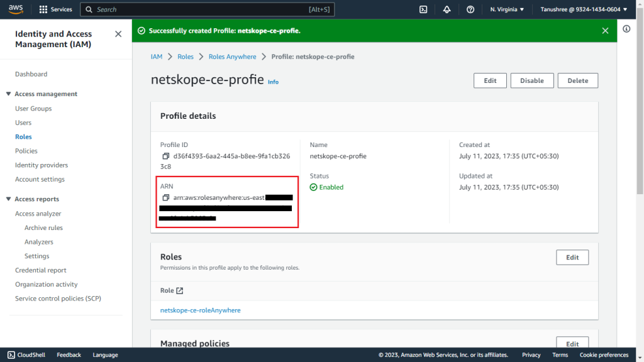Screen dimensions: 644x362
Task: Click the Updated at timestamp value
Action: point(509,187)
